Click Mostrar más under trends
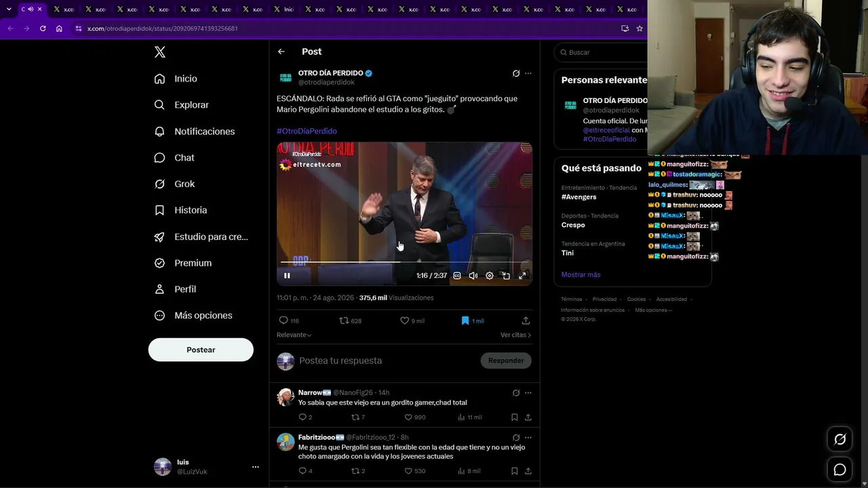The width and height of the screenshot is (868, 488). (x=580, y=274)
